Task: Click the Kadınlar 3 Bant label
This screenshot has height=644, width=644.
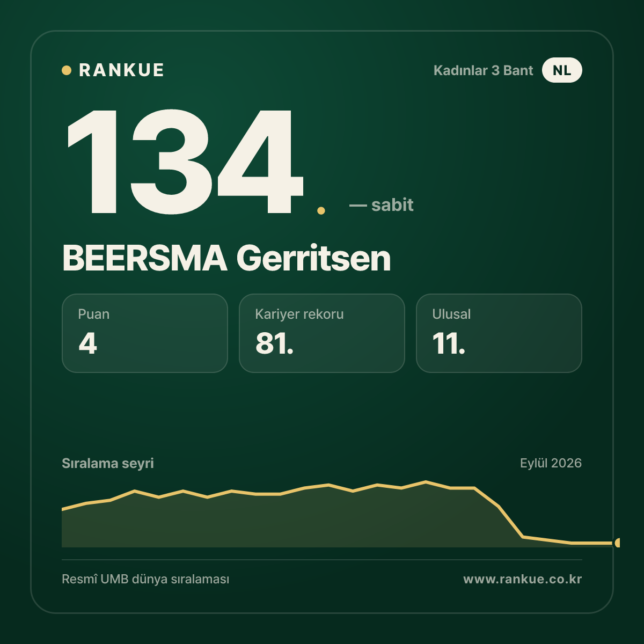Action: click(x=483, y=70)
